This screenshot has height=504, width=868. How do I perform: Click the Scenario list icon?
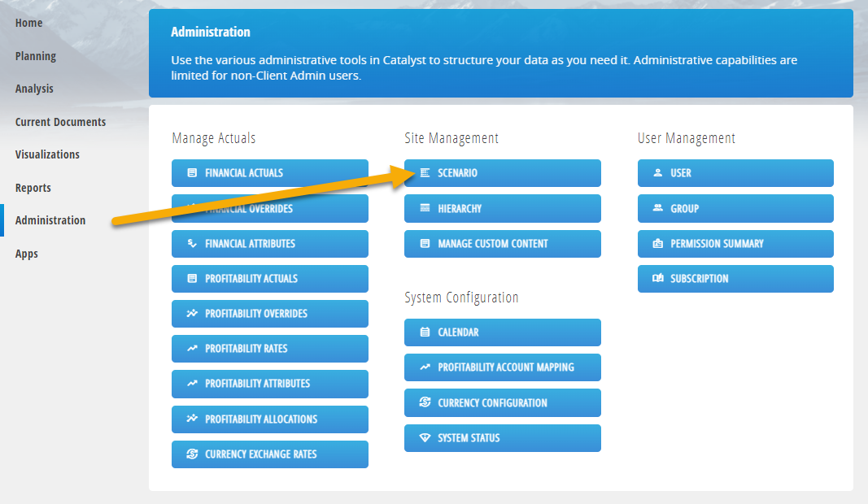tap(425, 173)
